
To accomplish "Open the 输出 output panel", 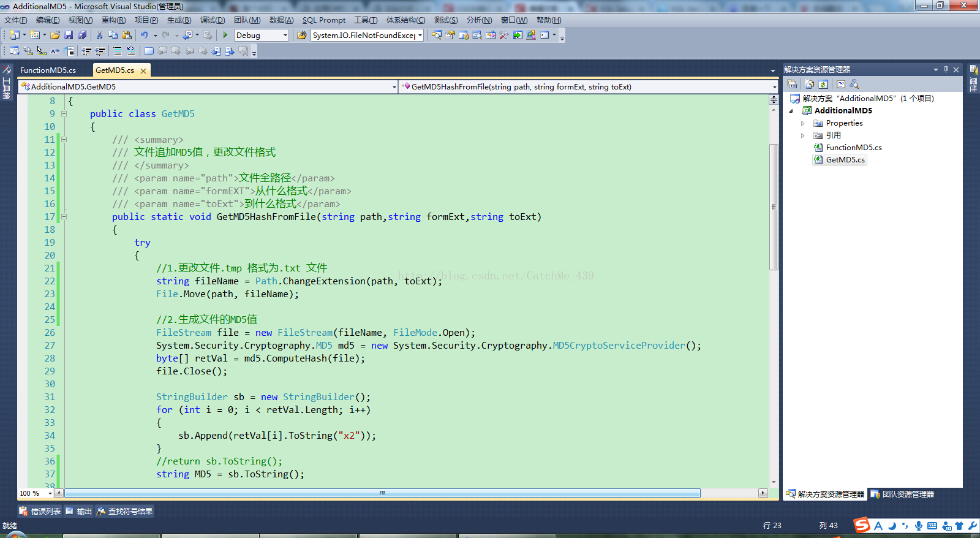I will tap(79, 511).
